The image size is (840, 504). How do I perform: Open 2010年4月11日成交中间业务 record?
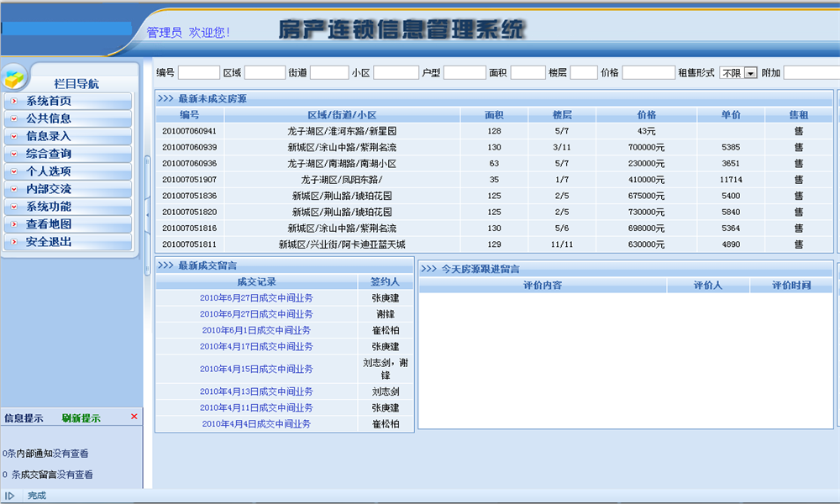[256, 407]
